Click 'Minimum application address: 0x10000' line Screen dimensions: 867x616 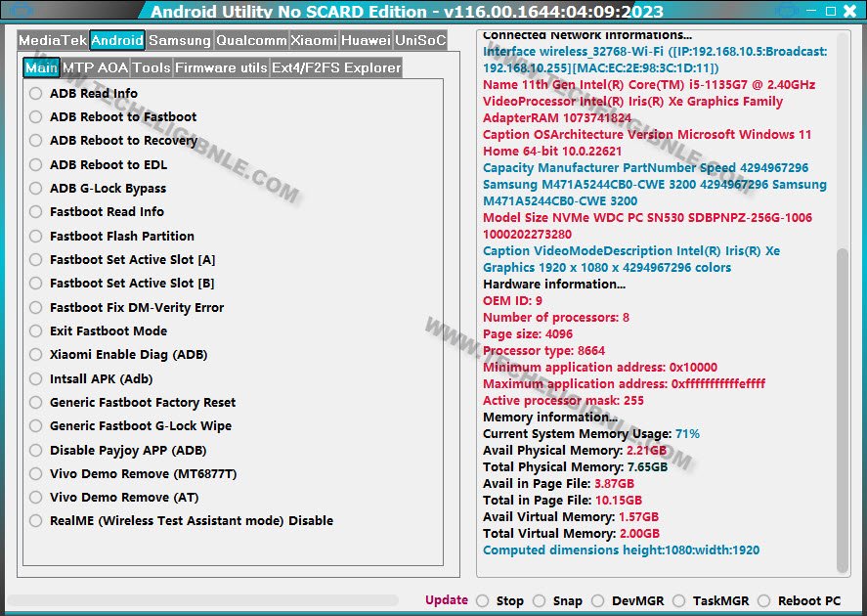point(600,368)
